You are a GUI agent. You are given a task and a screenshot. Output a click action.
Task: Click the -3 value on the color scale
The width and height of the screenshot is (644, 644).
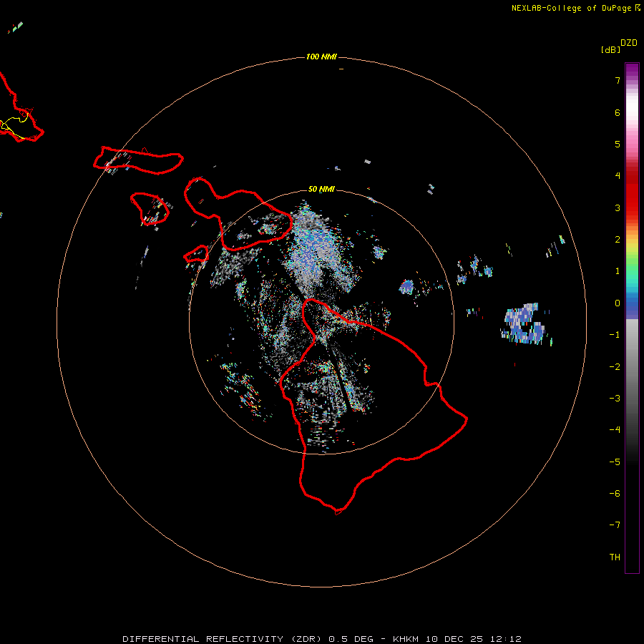[x=615, y=399]
